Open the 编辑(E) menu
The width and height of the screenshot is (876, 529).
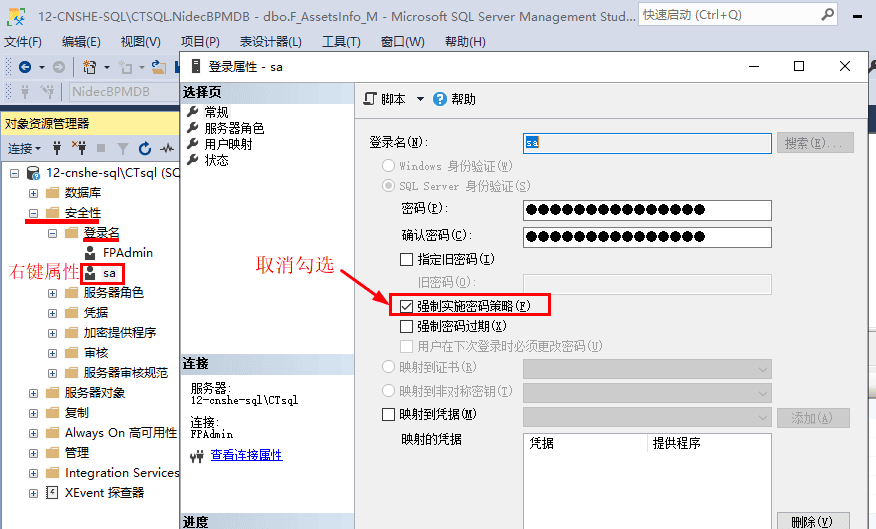[x=81, y=42]
